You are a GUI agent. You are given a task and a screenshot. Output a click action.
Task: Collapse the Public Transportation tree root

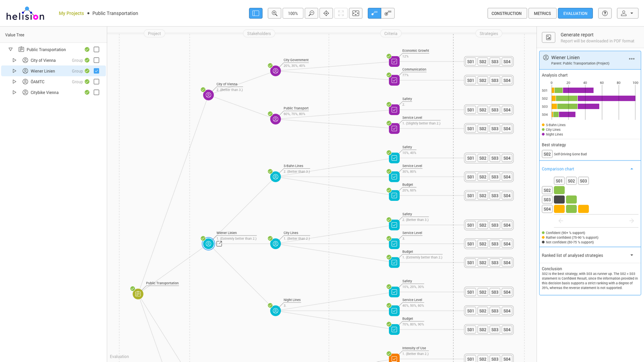[x=11, y=50]
